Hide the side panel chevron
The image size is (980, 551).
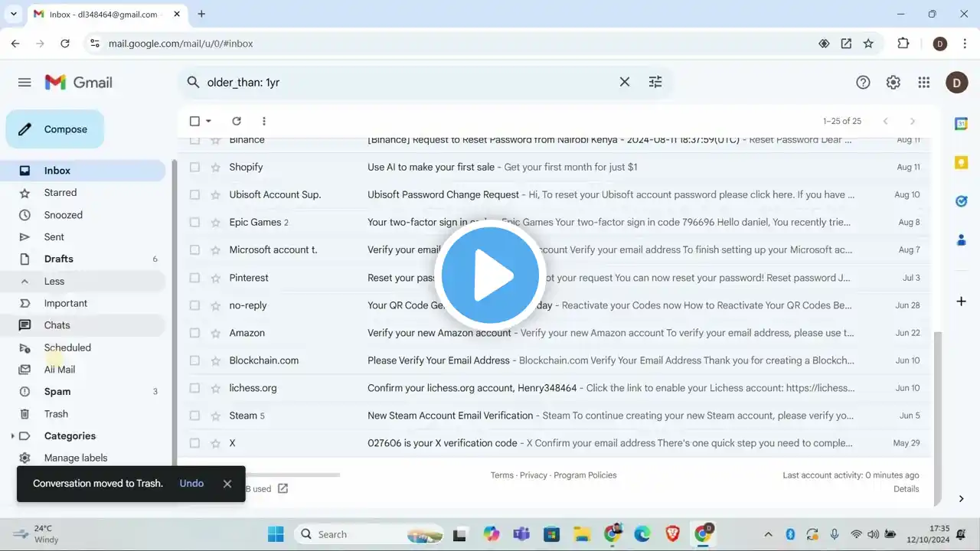[x=962, y=499]
